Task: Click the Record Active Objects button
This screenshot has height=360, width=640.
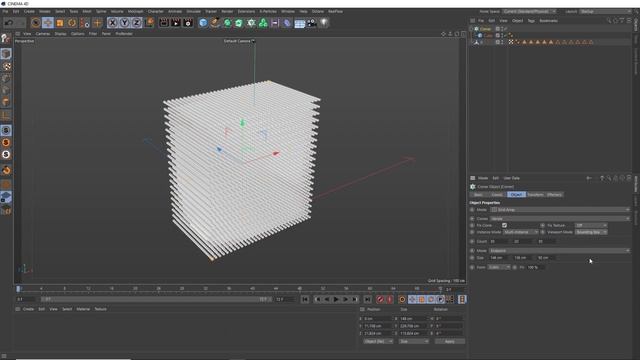Action: 380,300
